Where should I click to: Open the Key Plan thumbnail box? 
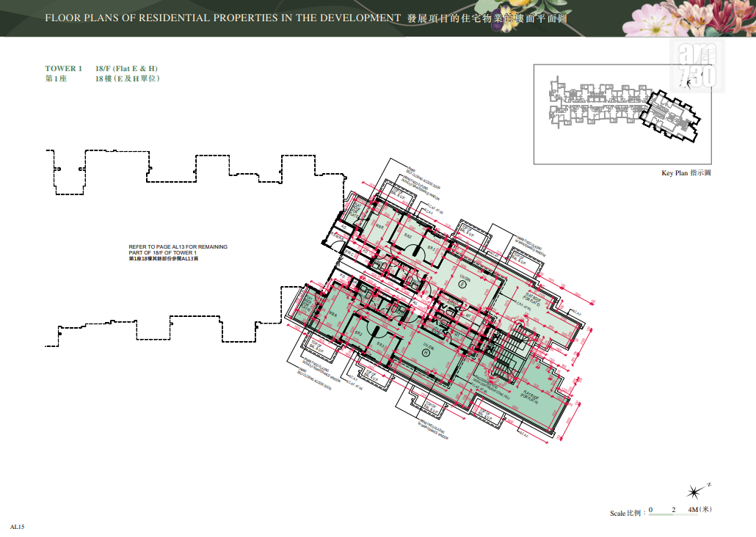(622, 114)
